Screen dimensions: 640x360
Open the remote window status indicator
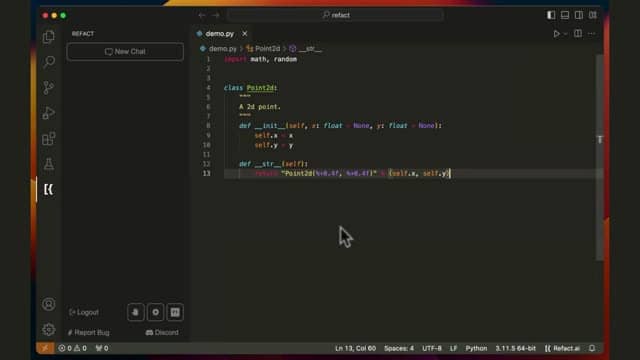45,348
